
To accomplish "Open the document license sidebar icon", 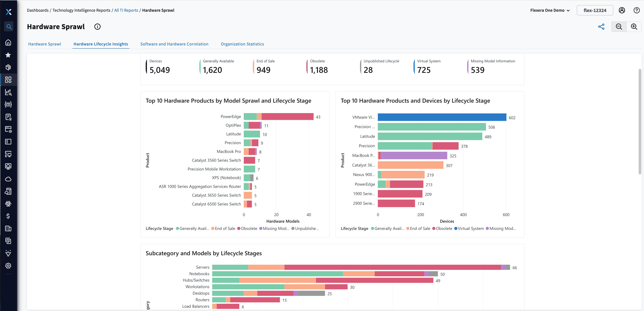I will pyautogui.click(x=8, y=117).
